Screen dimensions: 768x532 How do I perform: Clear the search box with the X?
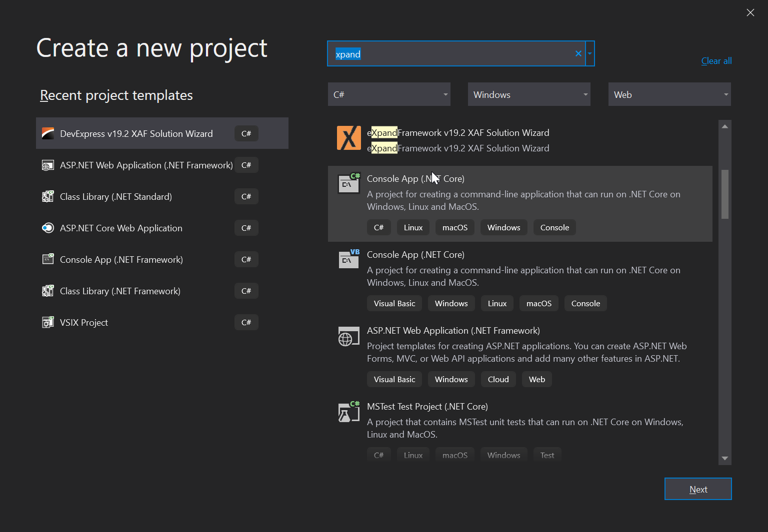[578, 53]
